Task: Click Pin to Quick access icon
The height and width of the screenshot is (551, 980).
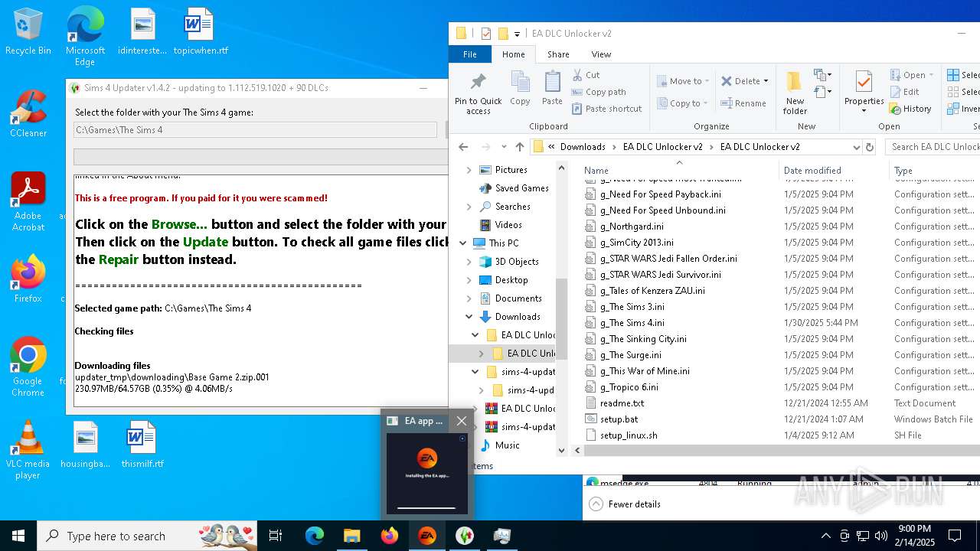Action: coord(478,93)
